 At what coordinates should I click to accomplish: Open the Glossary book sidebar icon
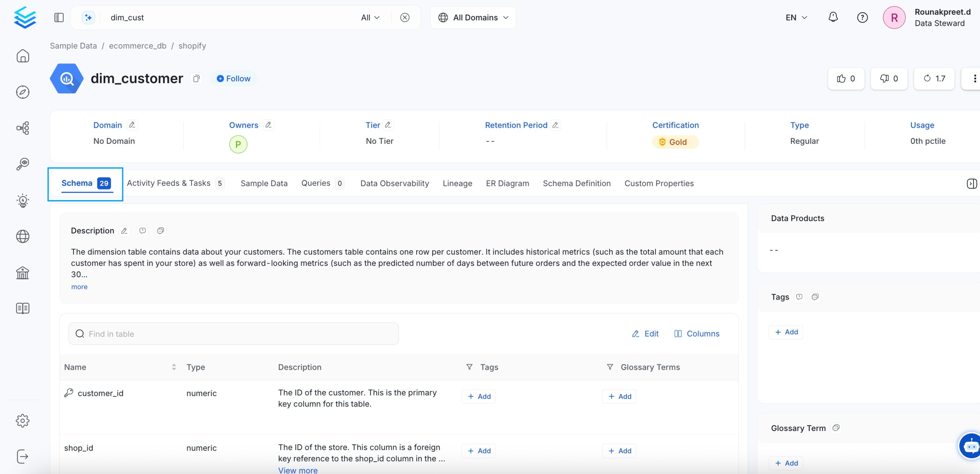(x=23, y=309)
